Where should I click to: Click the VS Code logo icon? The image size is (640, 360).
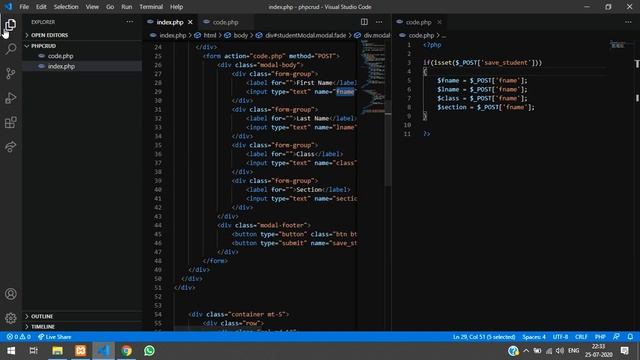8,7
